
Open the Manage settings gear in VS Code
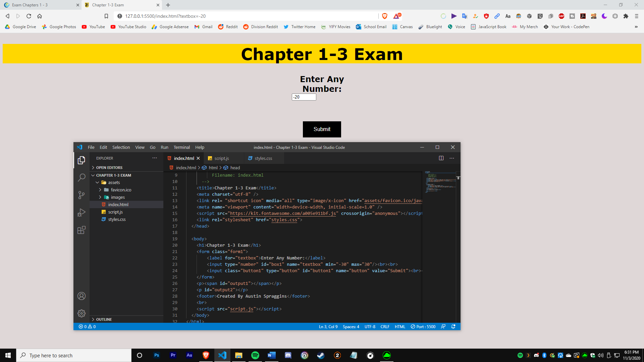pyautogui.click(x=82, y=313)
